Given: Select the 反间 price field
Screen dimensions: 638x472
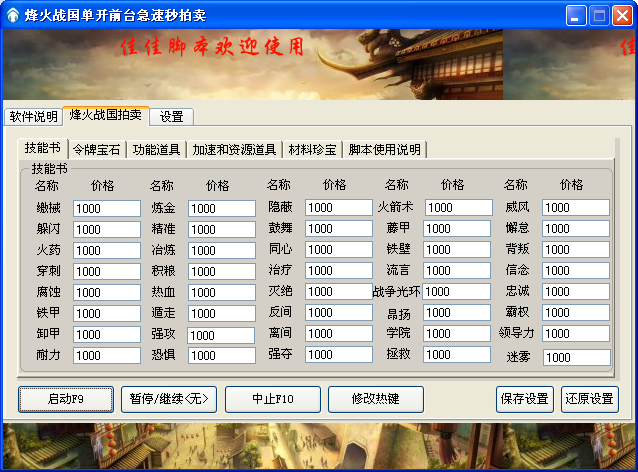Looking at the screenshot, I should click(x=339, y=313).
